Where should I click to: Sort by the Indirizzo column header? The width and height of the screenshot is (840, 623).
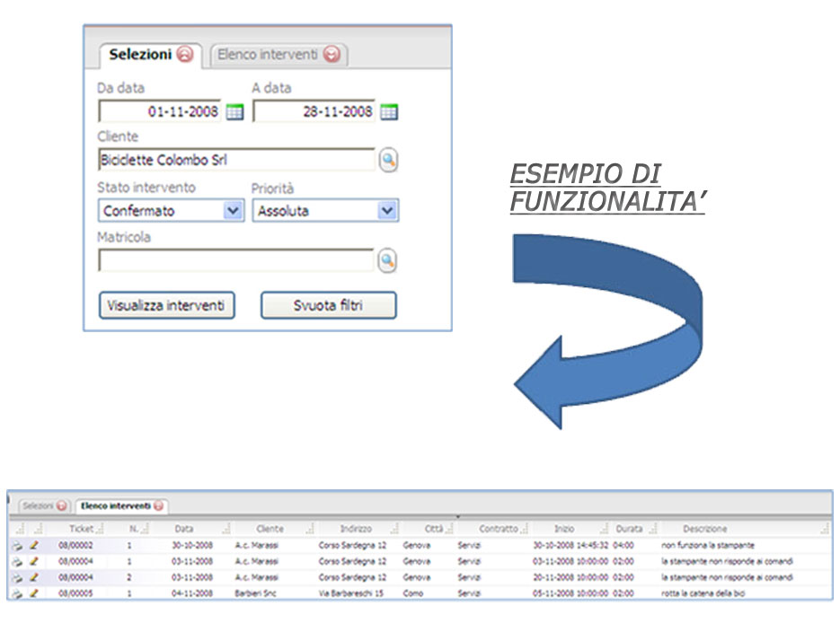[x=356, y=529]
